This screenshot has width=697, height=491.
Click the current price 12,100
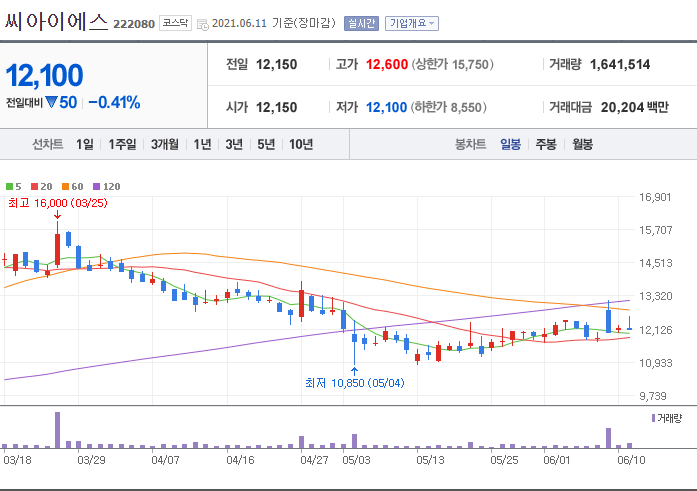44,75
